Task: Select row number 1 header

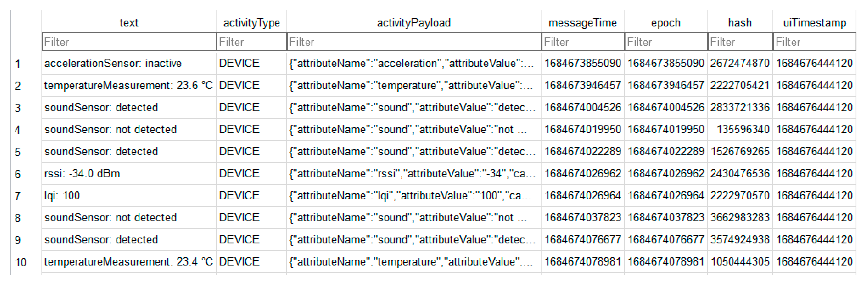Action: (x=18, y=64)
